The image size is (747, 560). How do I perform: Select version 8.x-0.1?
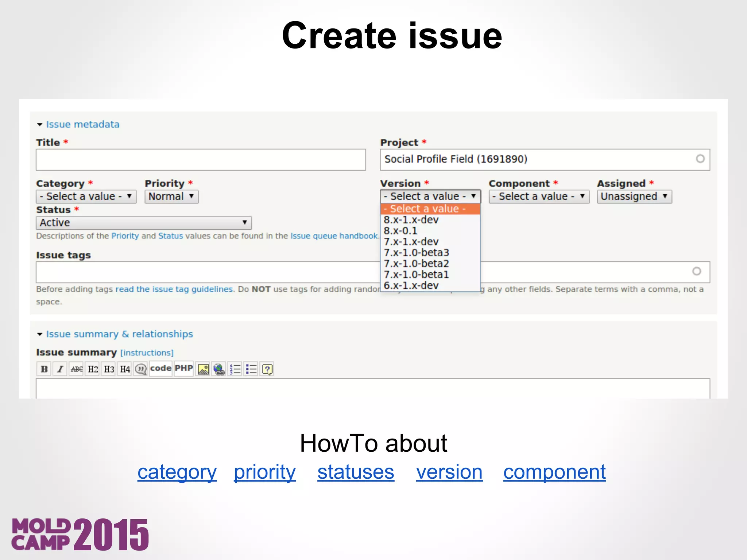click(430, 231)
